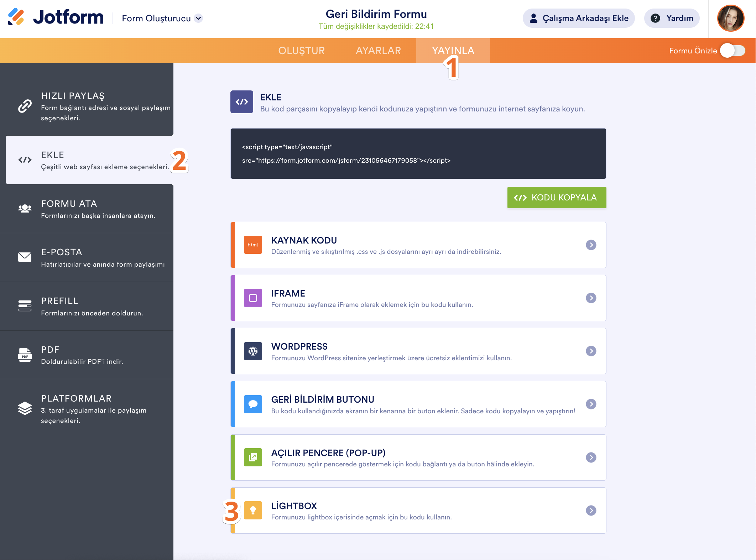Click the user profile avatar
The image size is (756, 560).
point(730,18)
